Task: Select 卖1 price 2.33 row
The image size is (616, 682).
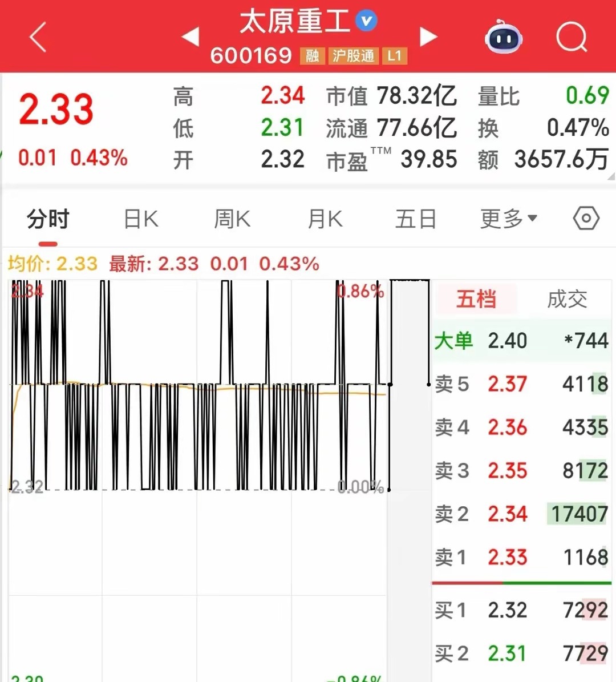Action: (522, 557)
